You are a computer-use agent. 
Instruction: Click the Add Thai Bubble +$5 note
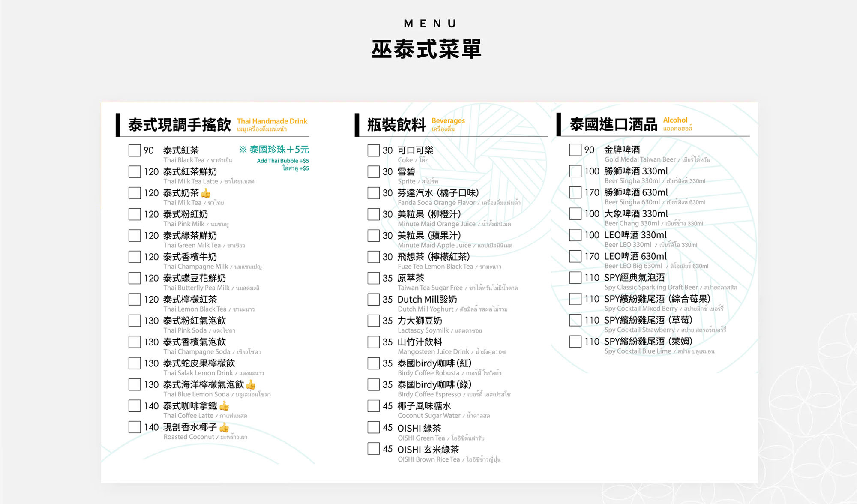coord(282,161)
